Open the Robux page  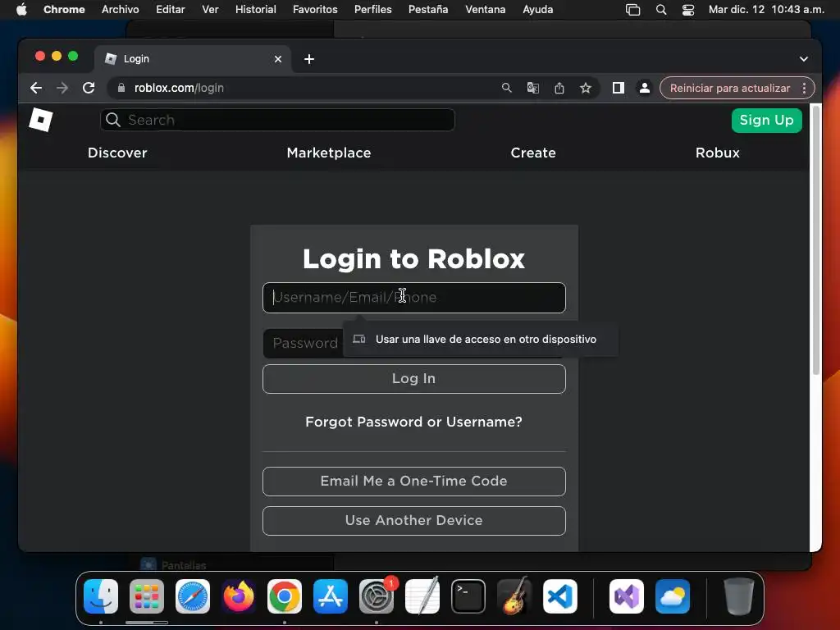[717, 153]
